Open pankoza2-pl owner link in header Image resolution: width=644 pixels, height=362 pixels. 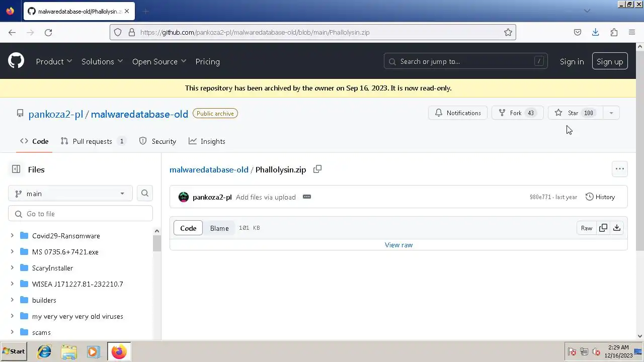tap(56, 114)
